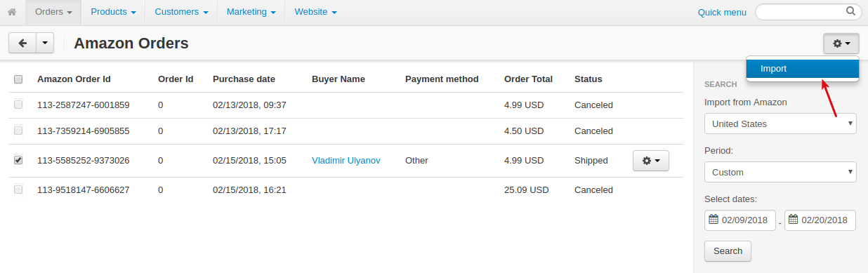Open the Import from Amazon country dropdown
The height and width of the screenshot is (273, 868).
tap(780, 124)
